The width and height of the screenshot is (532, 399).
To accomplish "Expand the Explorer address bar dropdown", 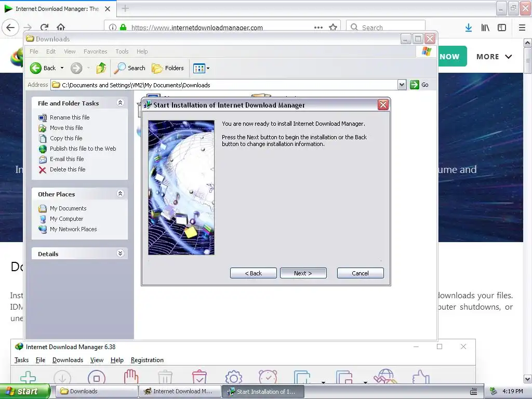I will click(402, 85).
